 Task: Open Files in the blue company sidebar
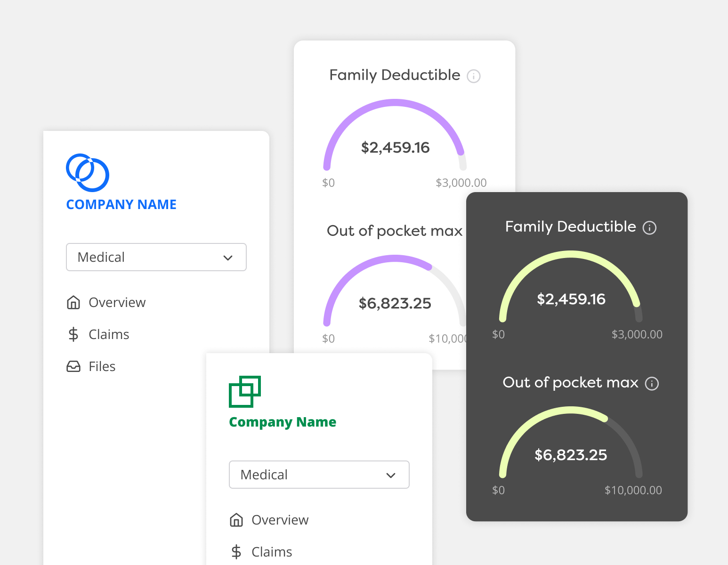102,366
